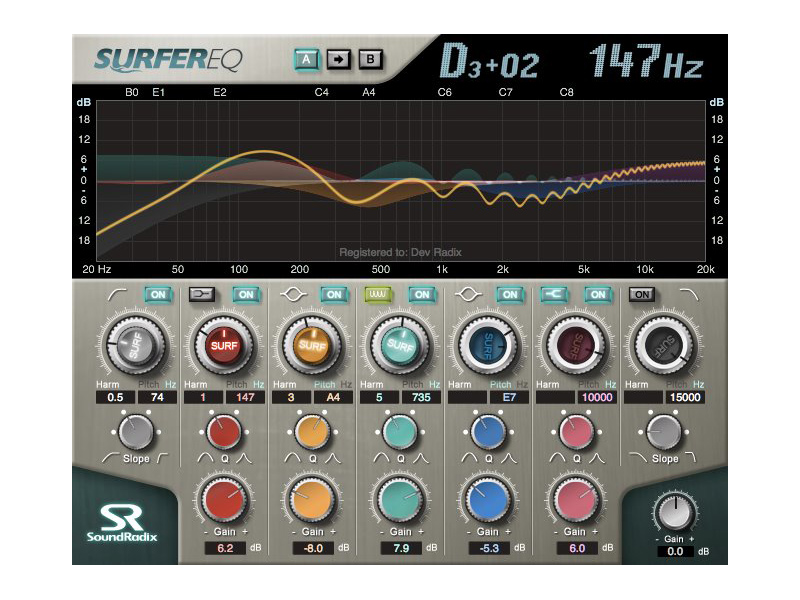This screenshot has height=600, width=800.
Task: Click frequency field showing 10000
Action: click(x=597, y=397)
